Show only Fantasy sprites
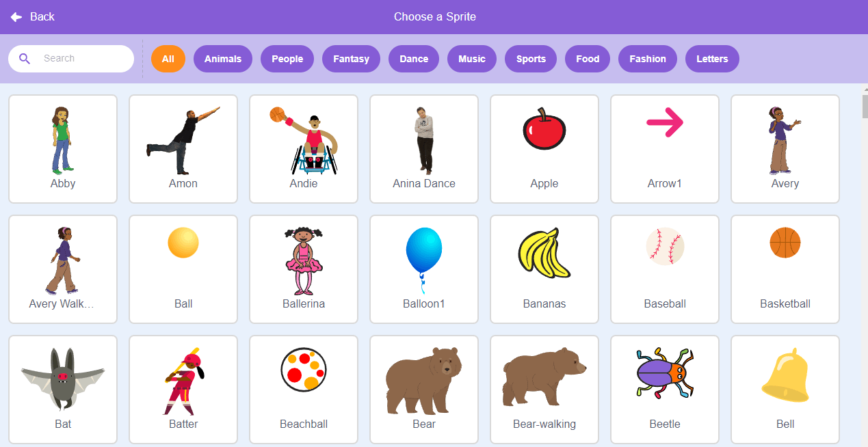 351,59
